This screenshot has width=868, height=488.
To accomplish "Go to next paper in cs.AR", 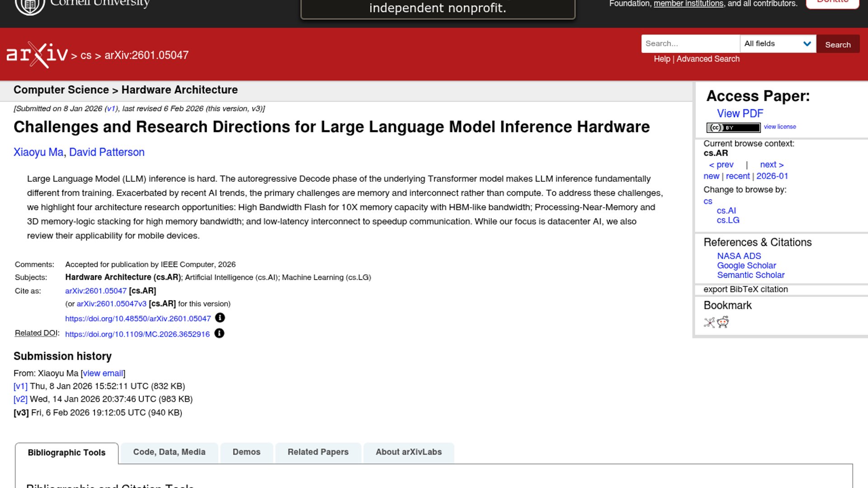I will (771, 164).
